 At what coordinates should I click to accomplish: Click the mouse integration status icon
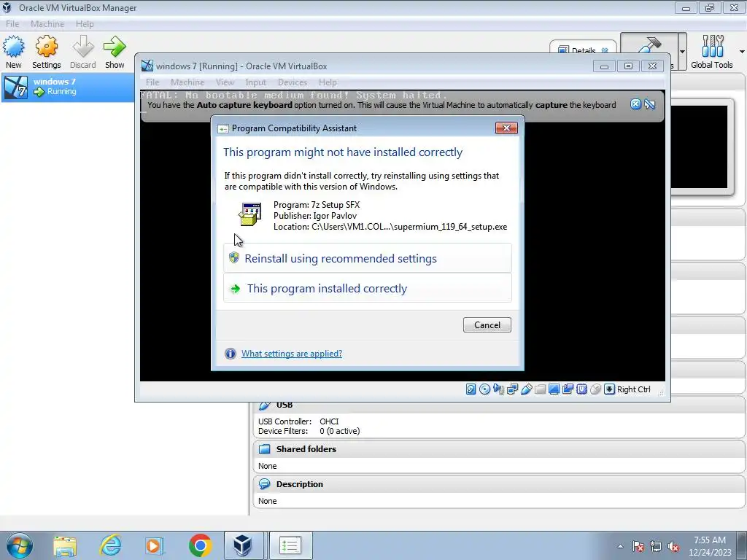pos(595,389)
